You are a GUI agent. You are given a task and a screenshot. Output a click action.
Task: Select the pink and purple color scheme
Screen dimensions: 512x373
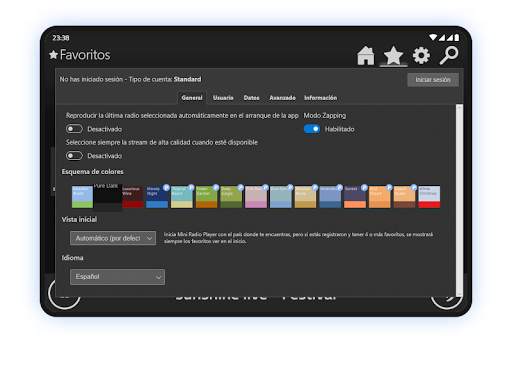[256, 197]
